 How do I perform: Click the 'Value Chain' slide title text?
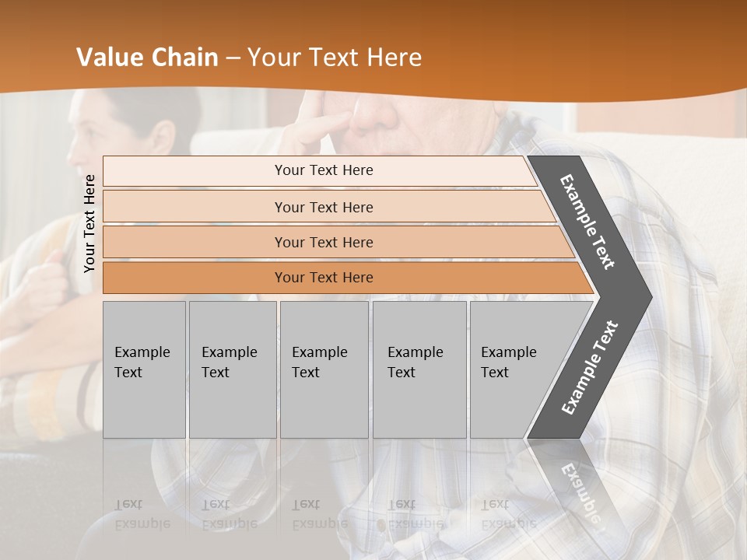point(147,58)
